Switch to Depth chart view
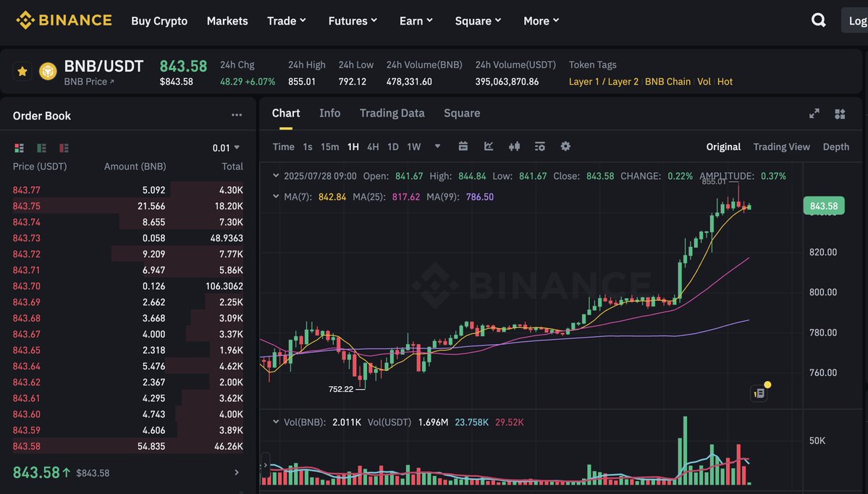Image resolution: width=868 pixels, height=494 pixels. click(x=836, y=147)
